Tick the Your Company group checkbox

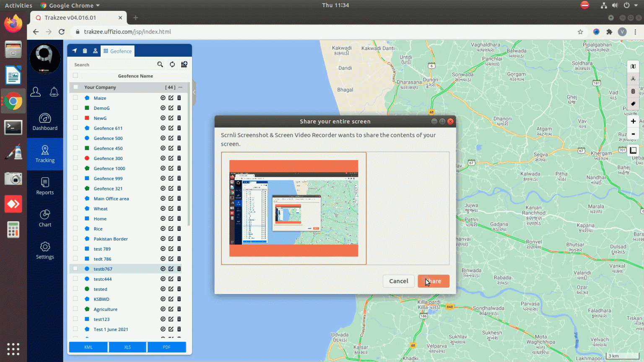tap(75, 87)
